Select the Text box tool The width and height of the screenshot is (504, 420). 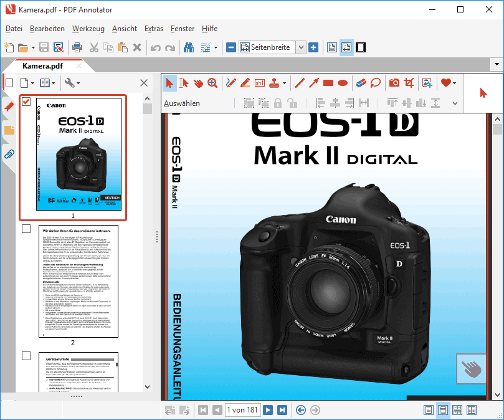coord(259,83)
